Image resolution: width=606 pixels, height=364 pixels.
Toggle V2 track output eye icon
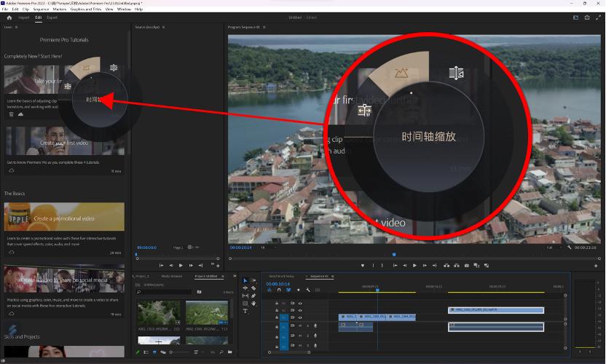300,310
